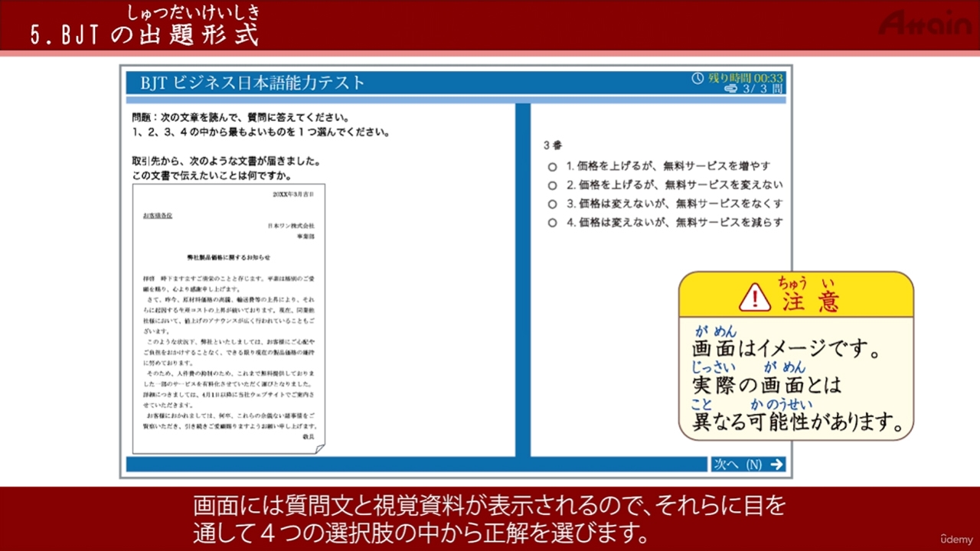Viewport: 980px width, 551px height.
Task: Select the radio button for answer 1
Action: (552, 165)
